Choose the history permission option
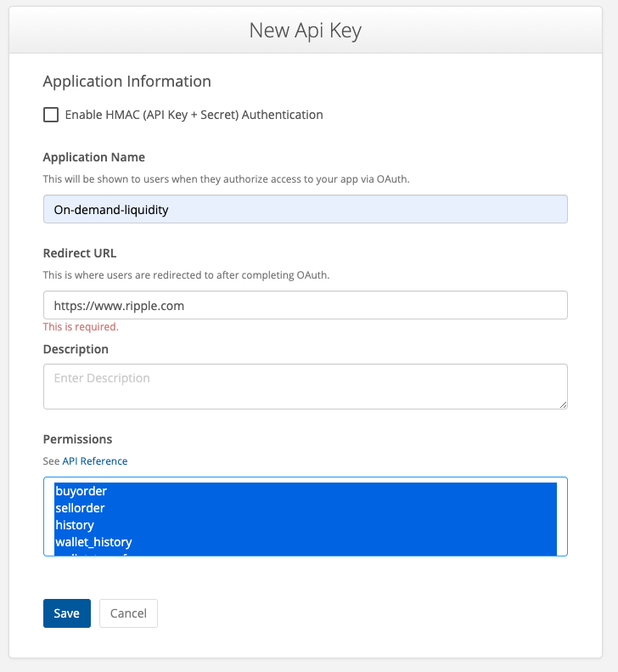Image resolution: width=618 pixels, height=672 pixels. [x=75, y=525]
